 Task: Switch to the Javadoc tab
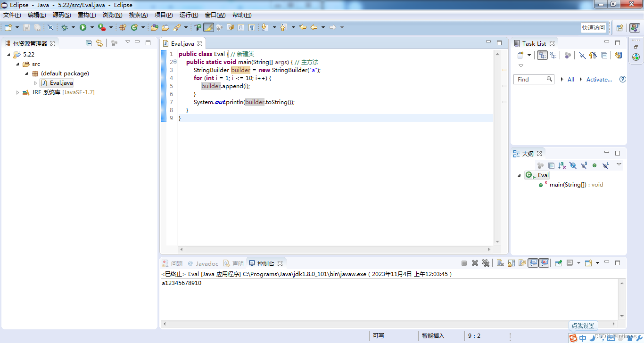(203, 263)
